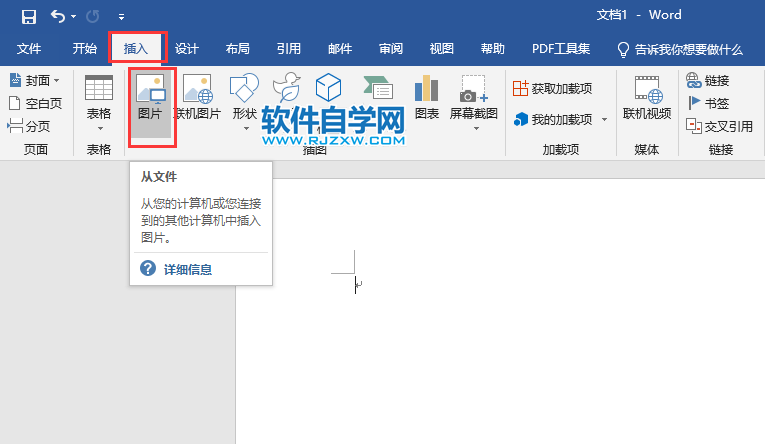Open the Screenshot (屏幕截图) dropdown

[x=473, y=113]
